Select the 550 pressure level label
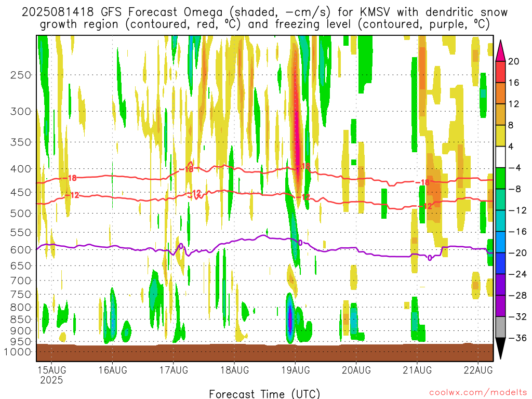This screenshot has width=532, height=399. click(x=21, y=232)
